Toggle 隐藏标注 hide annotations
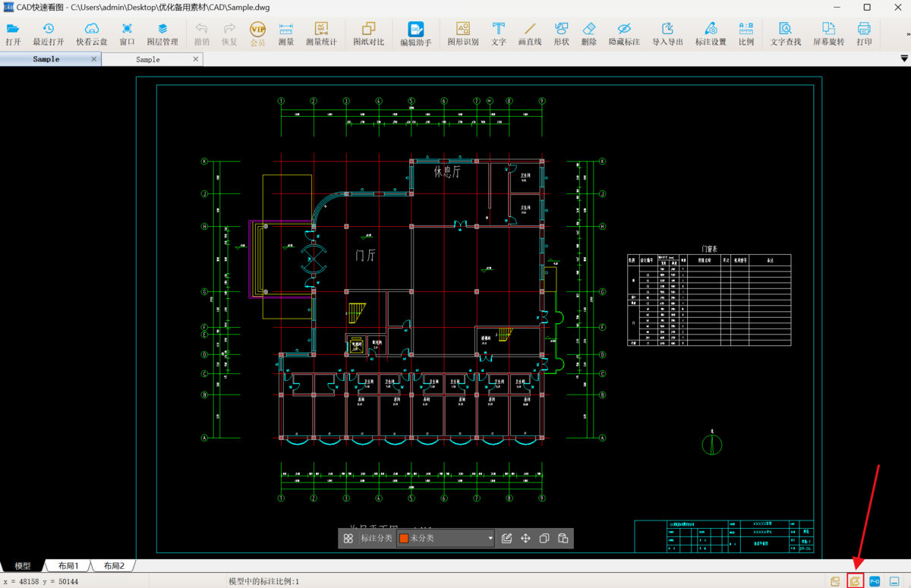 pyautogui.click(x=624, y=34)
